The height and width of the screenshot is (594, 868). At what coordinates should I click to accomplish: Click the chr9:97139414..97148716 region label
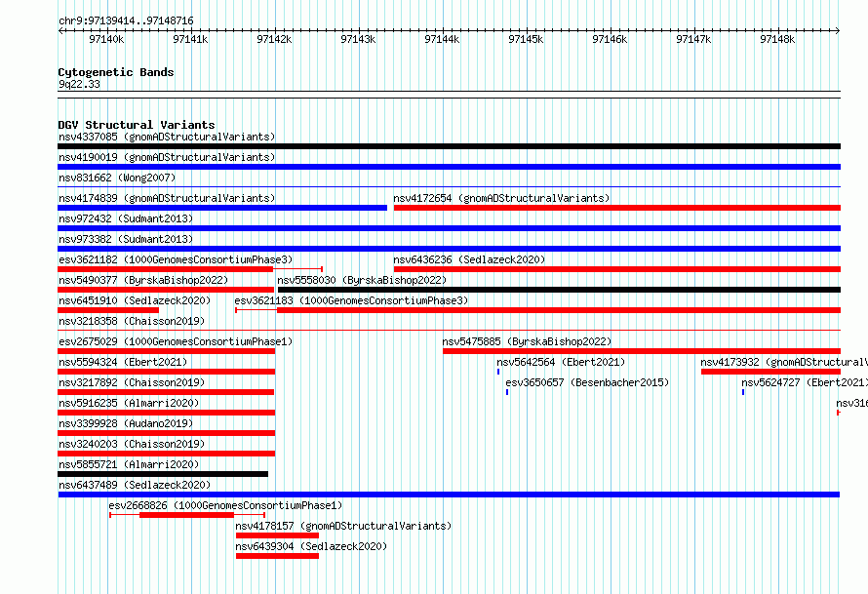point(126,21)
